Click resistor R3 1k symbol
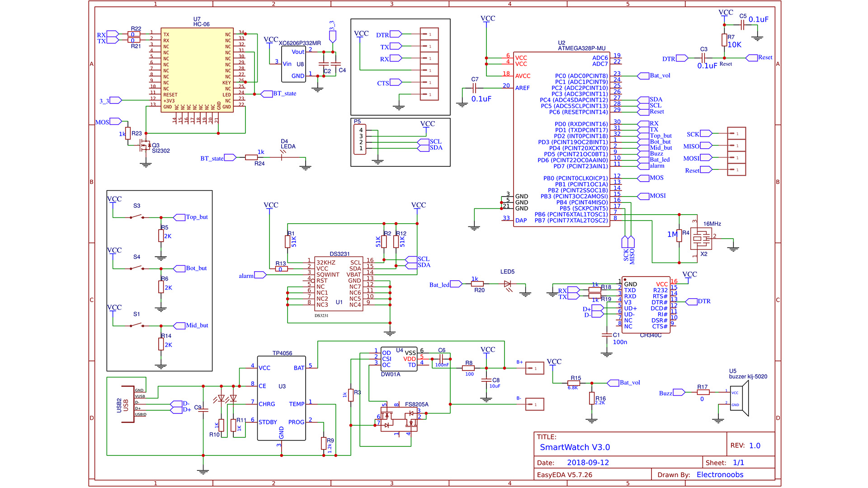The height and width of the screenshot is (488, 868). 351,395
